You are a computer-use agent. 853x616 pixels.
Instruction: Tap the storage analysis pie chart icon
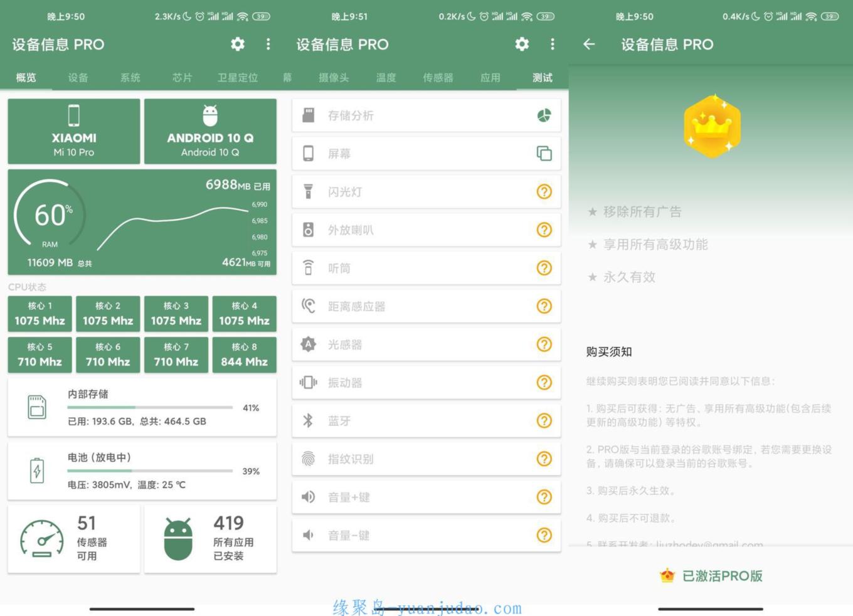[x=544, y=115]
